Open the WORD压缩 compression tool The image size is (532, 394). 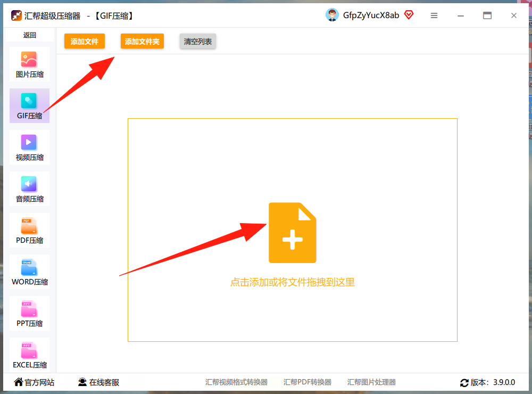(x=29, y=272)
